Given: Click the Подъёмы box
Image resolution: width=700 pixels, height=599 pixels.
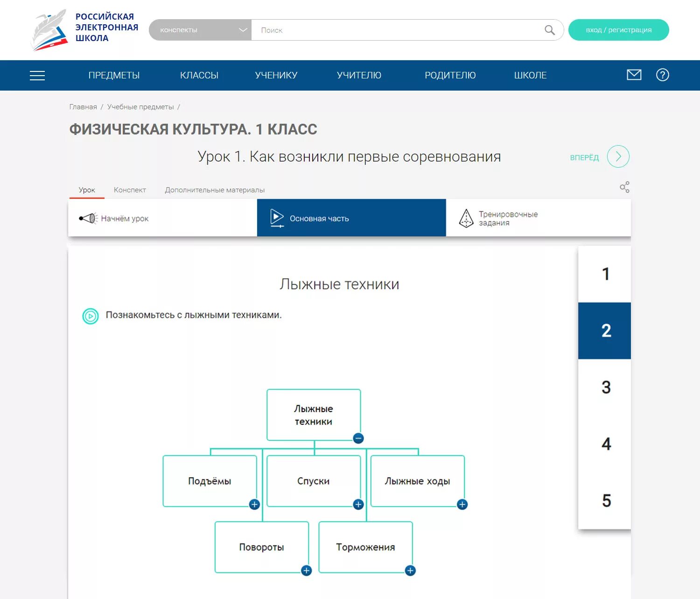Looking at the screenshot, I should (210, 481).
